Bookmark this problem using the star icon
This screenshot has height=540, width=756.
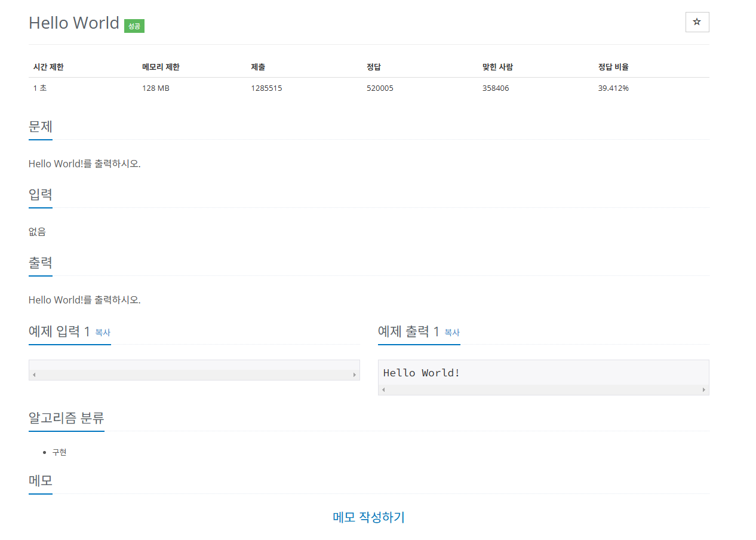[697, 22]
